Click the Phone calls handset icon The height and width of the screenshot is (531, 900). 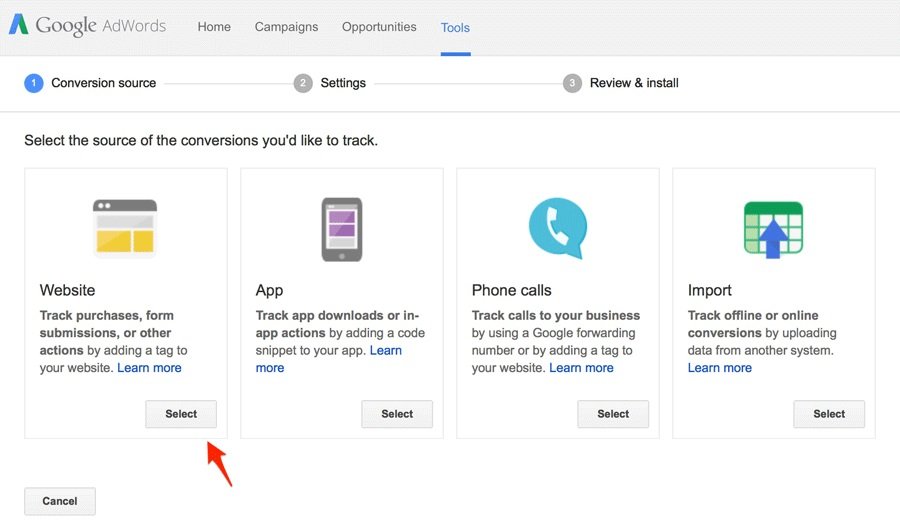(x=557, y=228)
